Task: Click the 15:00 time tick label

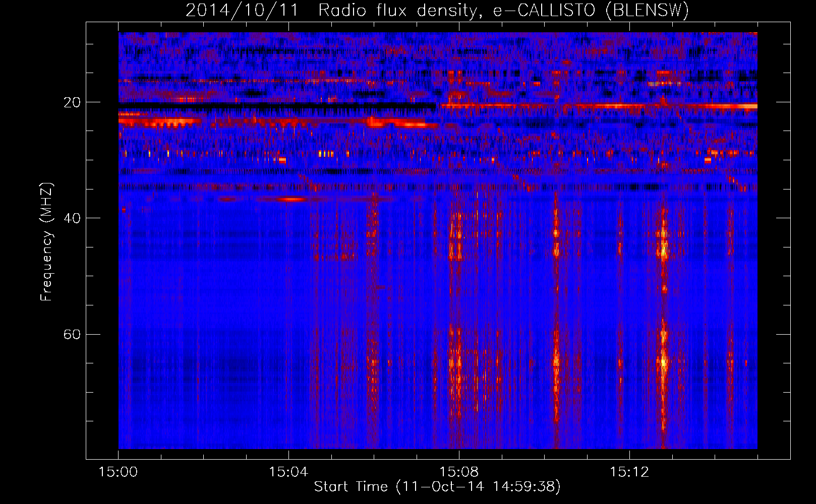Action: pyautogui.click(x=118, y=472)
